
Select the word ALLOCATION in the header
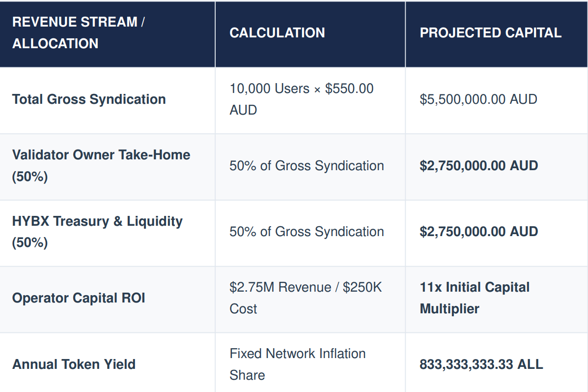click(x=56, y=44)
